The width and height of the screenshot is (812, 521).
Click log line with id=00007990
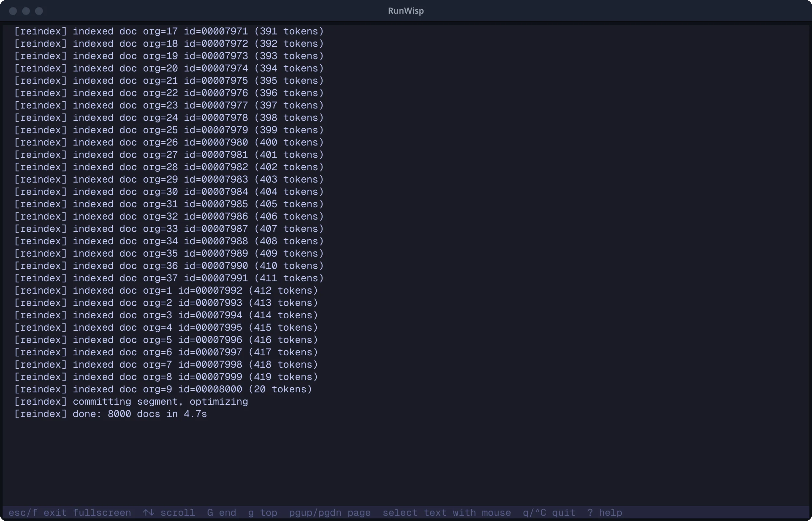169,266
